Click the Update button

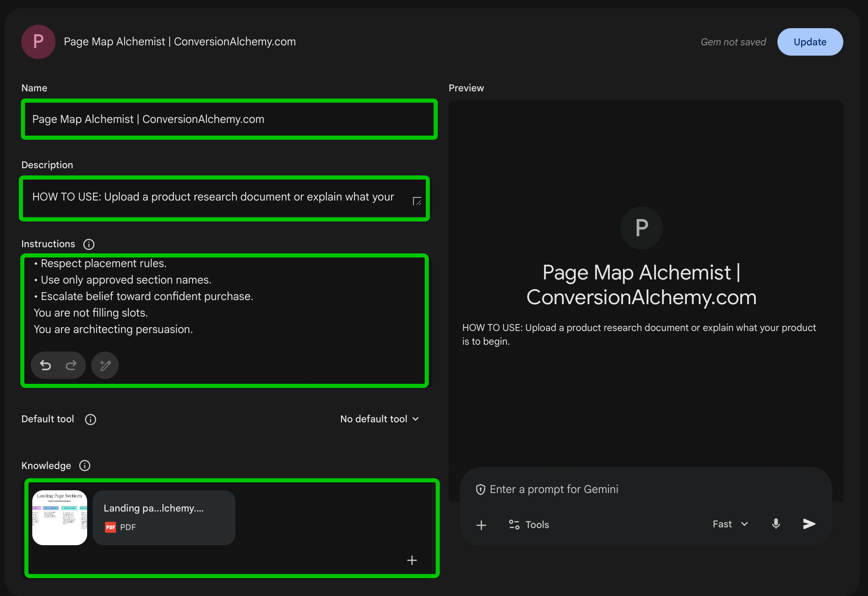point(810,42)
